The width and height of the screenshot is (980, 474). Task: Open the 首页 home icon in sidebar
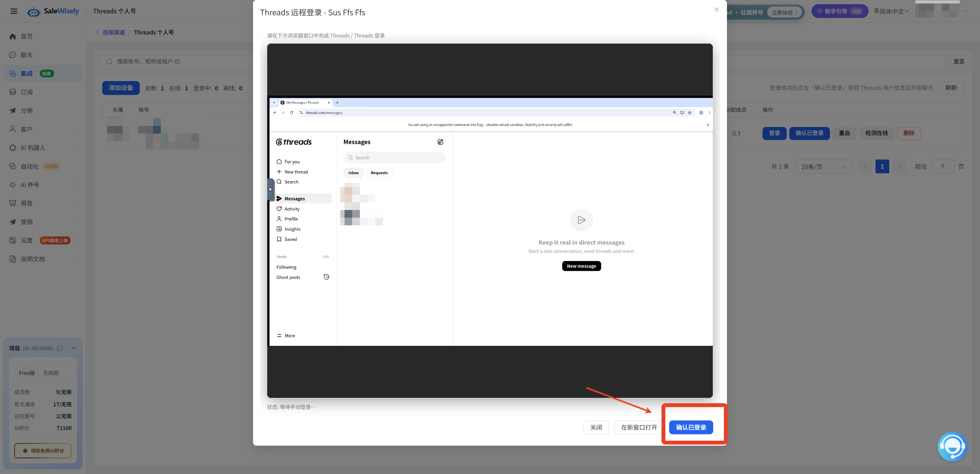coord(13,36)
